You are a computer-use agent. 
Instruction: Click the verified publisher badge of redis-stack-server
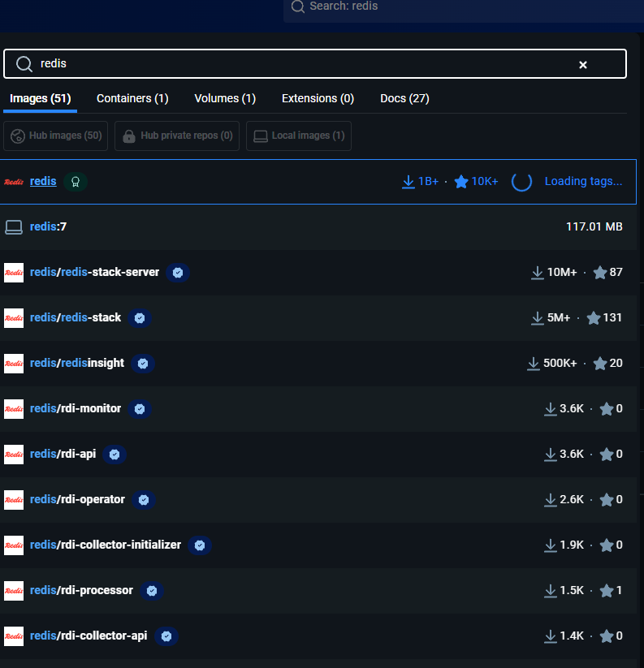pyautogui.click(x=178, y=273)
